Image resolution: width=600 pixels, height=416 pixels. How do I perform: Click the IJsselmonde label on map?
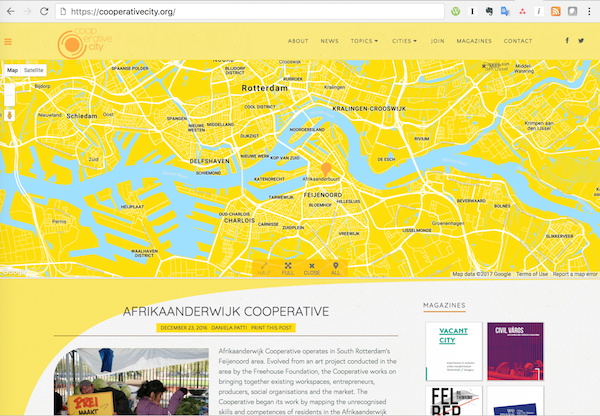coord(417,230)
